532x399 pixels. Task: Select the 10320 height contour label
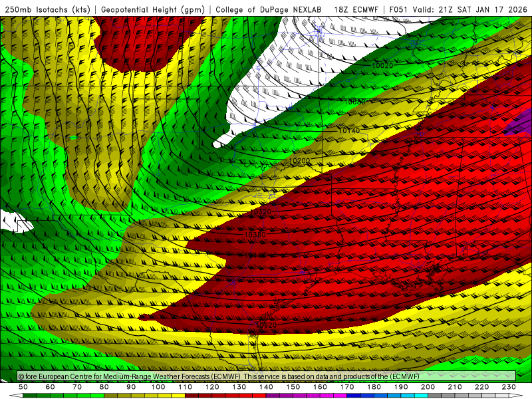tap(261, 211)
